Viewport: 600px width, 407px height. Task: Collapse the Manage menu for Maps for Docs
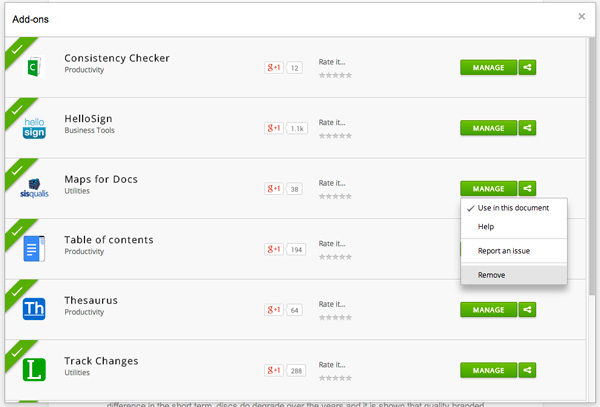coord(488,188)
